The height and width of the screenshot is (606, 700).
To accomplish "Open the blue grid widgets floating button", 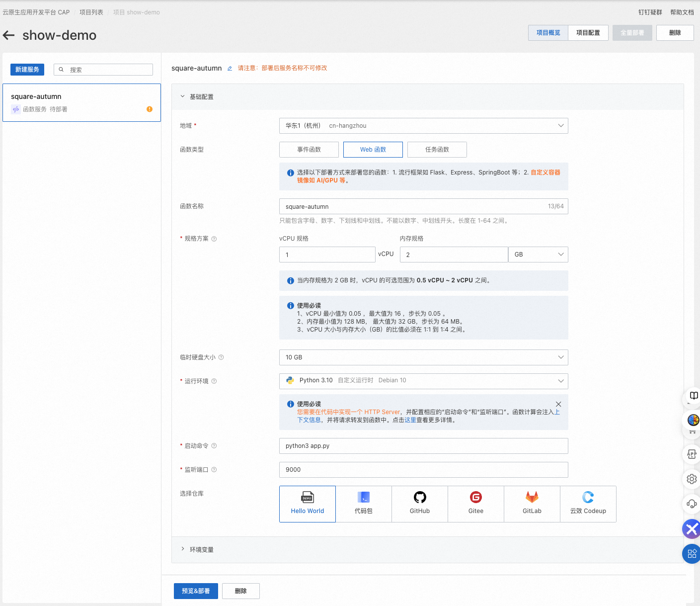I will 692,554.
